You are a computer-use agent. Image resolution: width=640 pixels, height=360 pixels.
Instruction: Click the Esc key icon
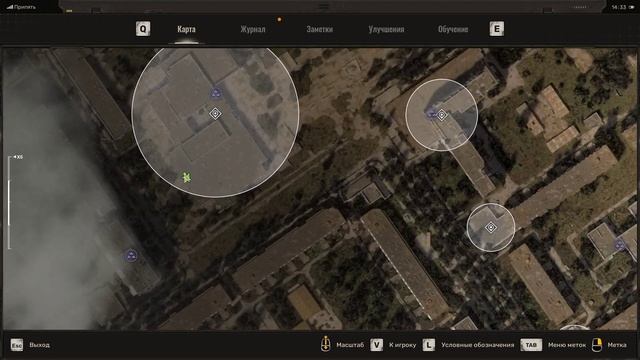click(x=17, y=345)
